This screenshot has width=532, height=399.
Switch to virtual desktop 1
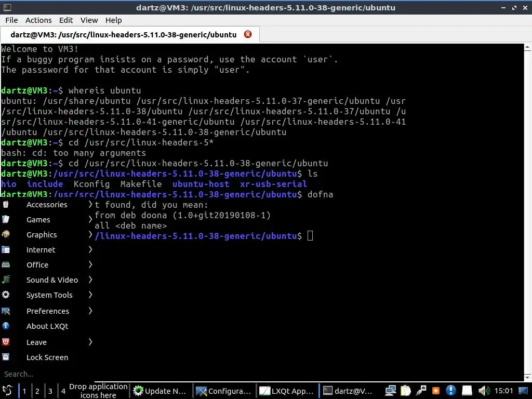click(x=24, y=391)
